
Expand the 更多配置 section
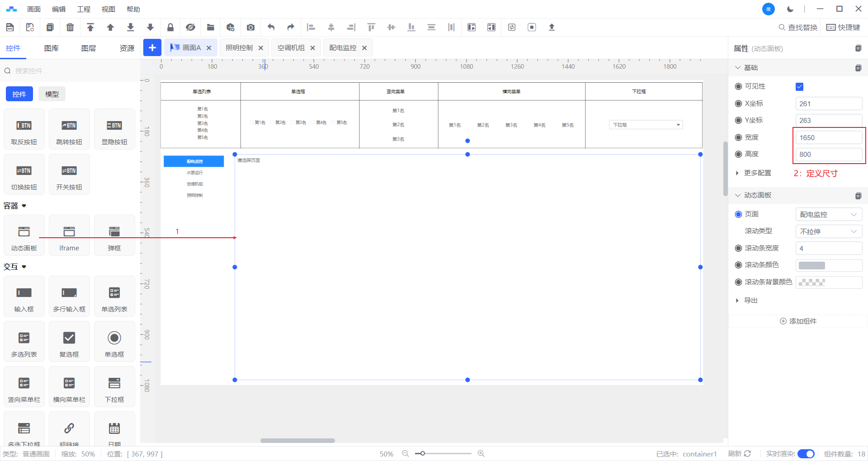(x=757, y=173)
